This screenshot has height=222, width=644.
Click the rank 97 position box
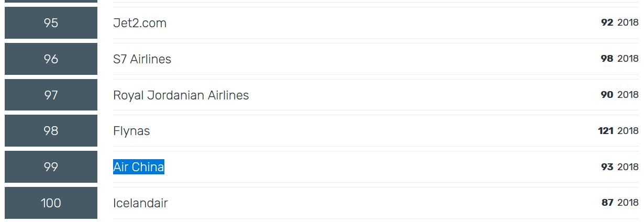[51, 95]
